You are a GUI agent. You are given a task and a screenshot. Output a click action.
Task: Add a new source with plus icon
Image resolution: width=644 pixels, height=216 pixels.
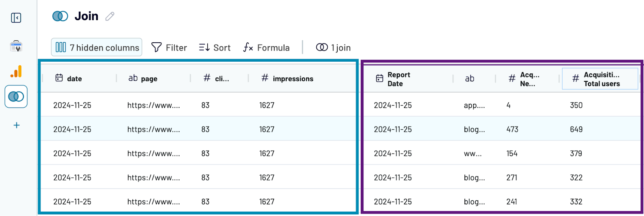(17, 125)
